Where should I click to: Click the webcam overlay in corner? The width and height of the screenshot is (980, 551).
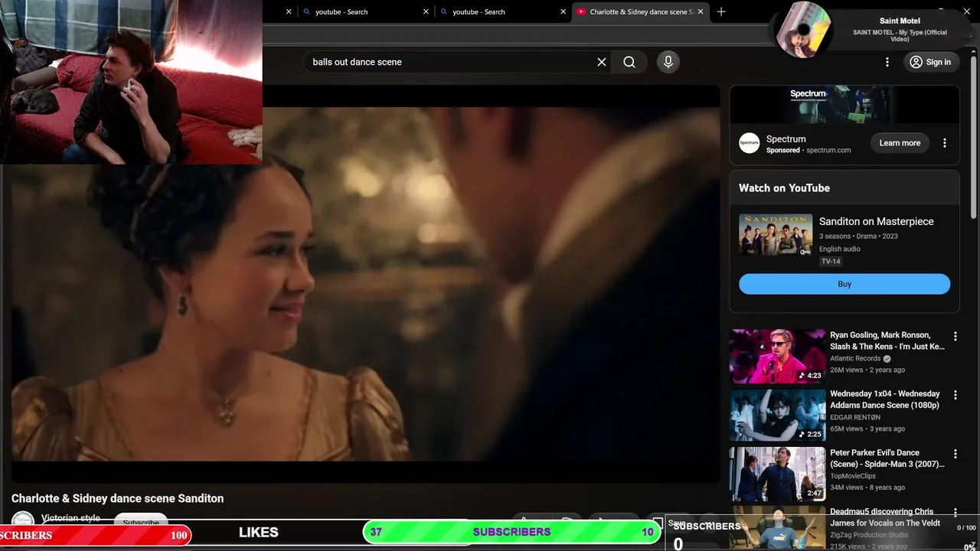(131, 82)
